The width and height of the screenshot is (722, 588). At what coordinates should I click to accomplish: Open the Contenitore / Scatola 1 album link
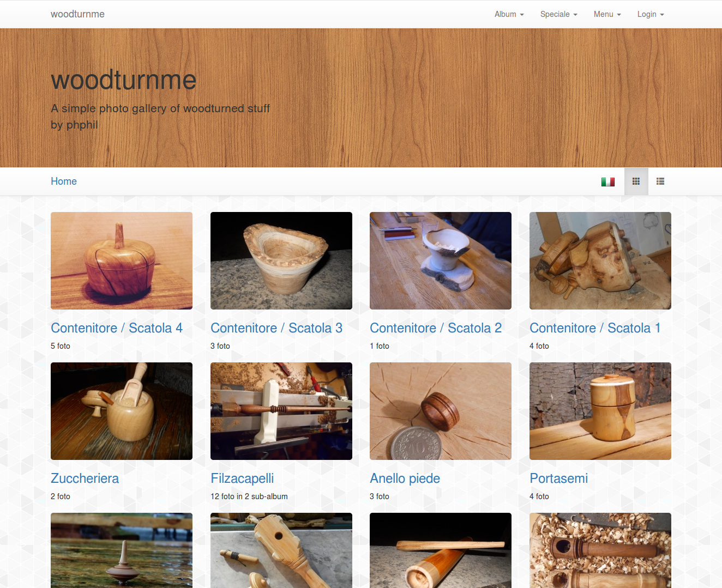click(595, 328)
